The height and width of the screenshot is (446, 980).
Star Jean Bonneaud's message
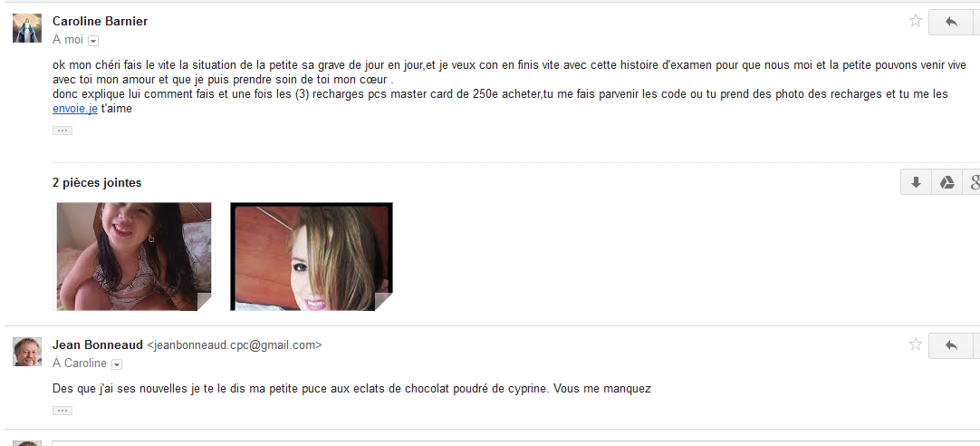click(x=915, y=344)
